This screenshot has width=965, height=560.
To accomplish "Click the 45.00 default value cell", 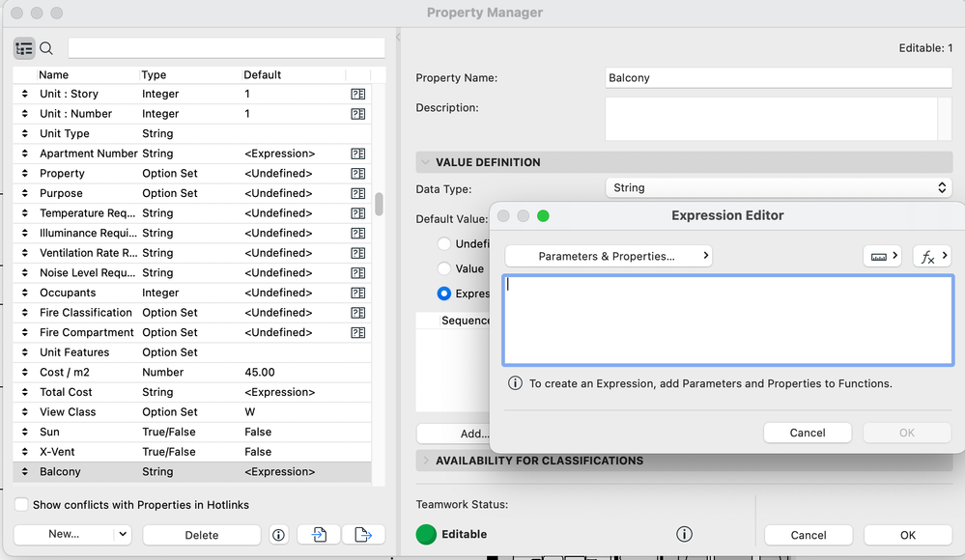I will point(260,373).
